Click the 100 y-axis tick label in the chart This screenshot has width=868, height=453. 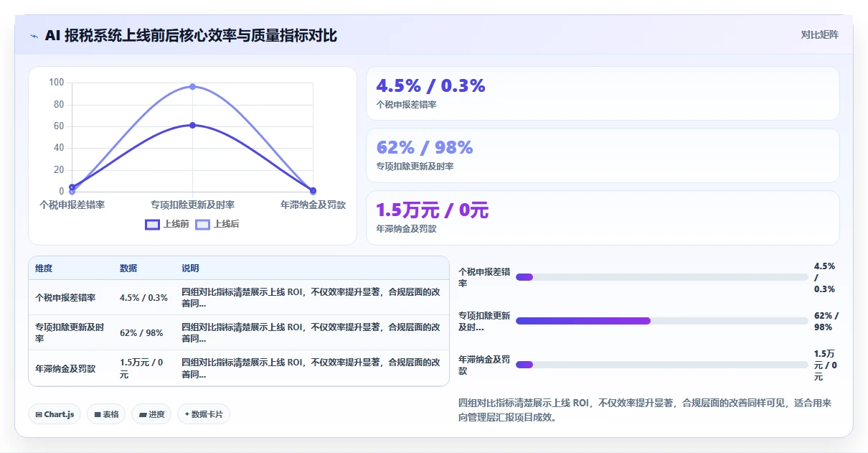tap(57, 83)
